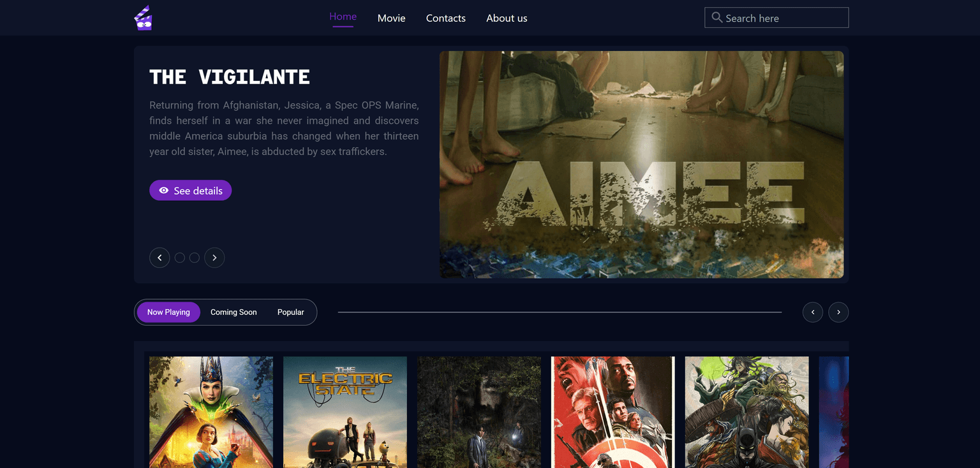Select the second hero carousel dot
Image resolution: width=980 pixels, height=468 pixels.
195,258
